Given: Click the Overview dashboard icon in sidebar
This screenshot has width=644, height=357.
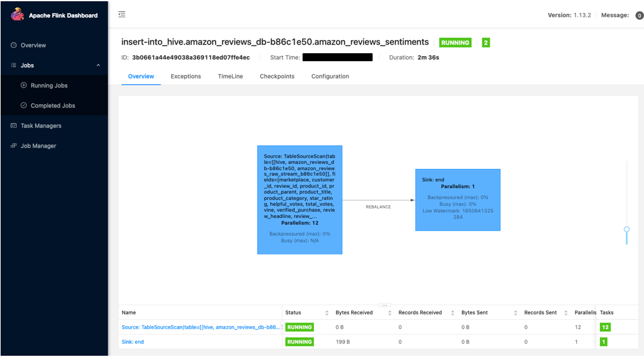Looking at the screenshot, I should point(14,45).
